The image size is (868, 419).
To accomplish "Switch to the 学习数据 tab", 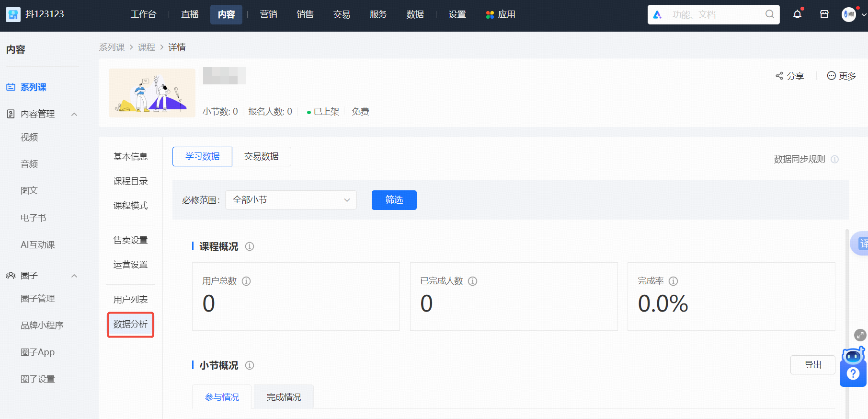I will point(202,156).
